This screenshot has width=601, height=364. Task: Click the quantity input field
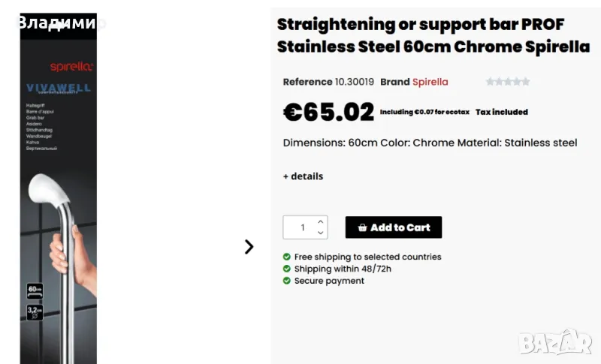[302, 227]
